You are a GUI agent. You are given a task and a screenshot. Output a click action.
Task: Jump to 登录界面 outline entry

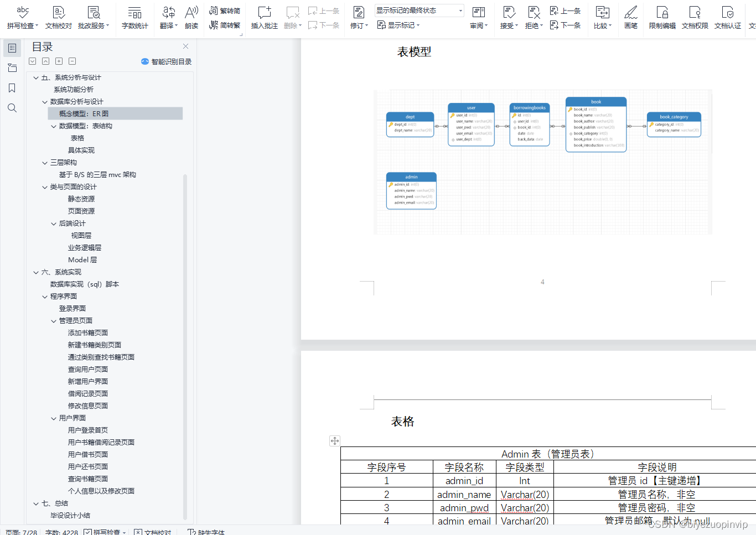pyautogui.click(x=73, y=309)
